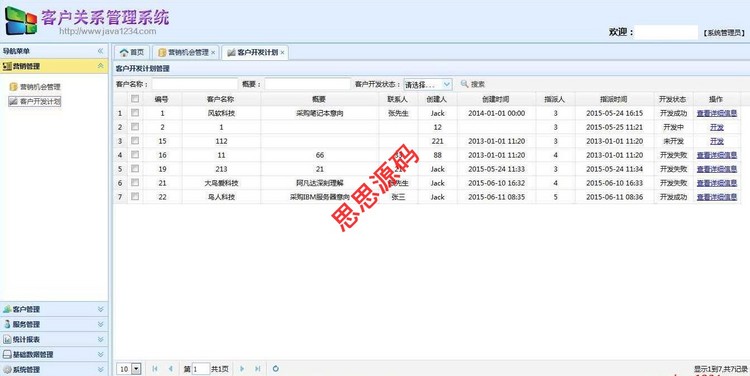Screen dimensions: 750x376
Task: Click the 服务管理 section icon
Action: (7, 324)
